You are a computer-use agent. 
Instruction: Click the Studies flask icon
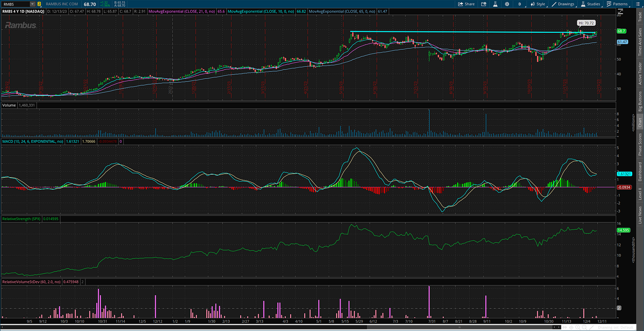pos(583,4)
